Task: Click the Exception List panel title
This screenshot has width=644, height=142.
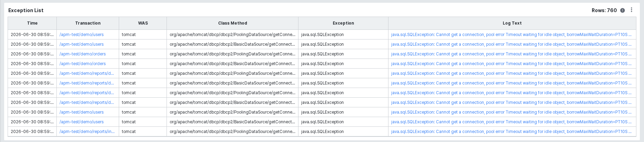Action: point(26,10)
